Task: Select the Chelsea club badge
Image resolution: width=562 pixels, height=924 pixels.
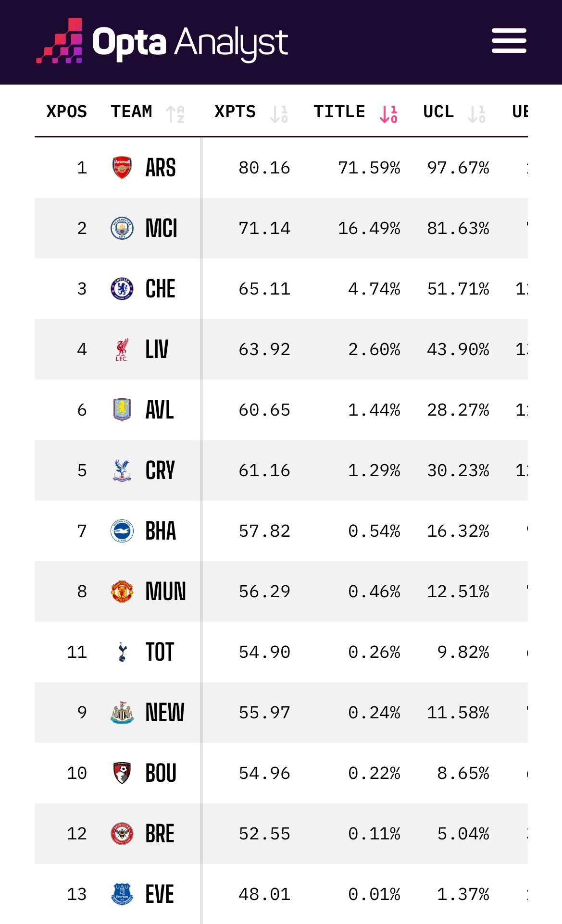Action: point(122,289)
